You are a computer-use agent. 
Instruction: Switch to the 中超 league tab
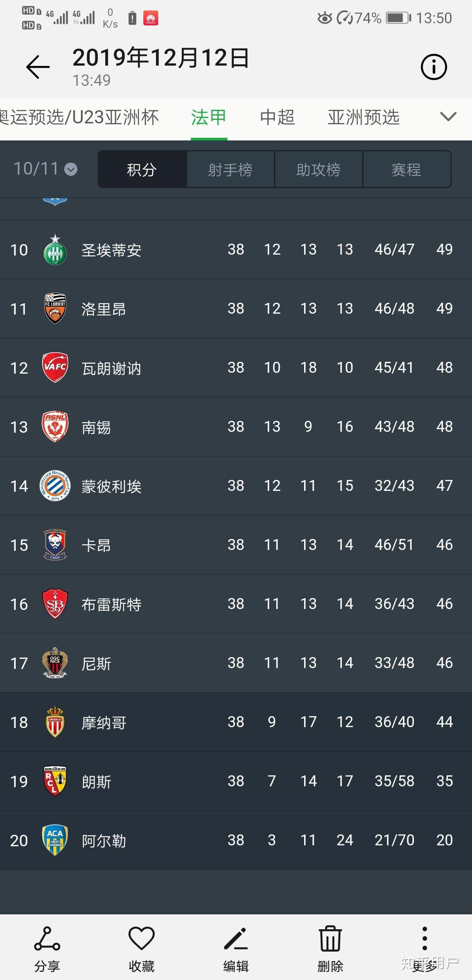(x=278, y=117)
